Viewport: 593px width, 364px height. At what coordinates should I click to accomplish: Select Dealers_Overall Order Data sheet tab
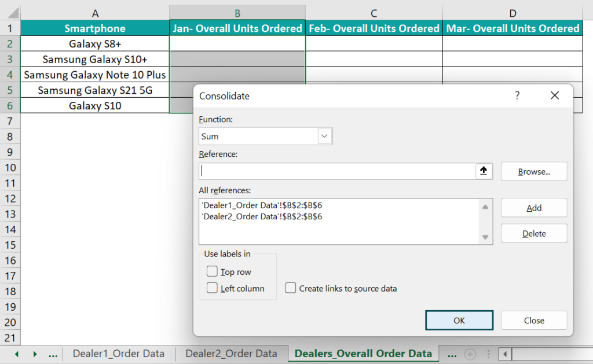pos(363,354)
